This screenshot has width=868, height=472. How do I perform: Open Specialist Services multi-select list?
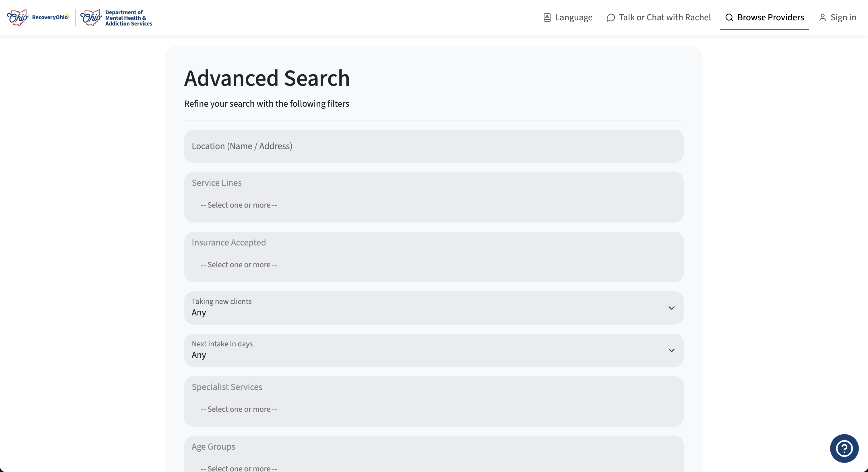433,409
